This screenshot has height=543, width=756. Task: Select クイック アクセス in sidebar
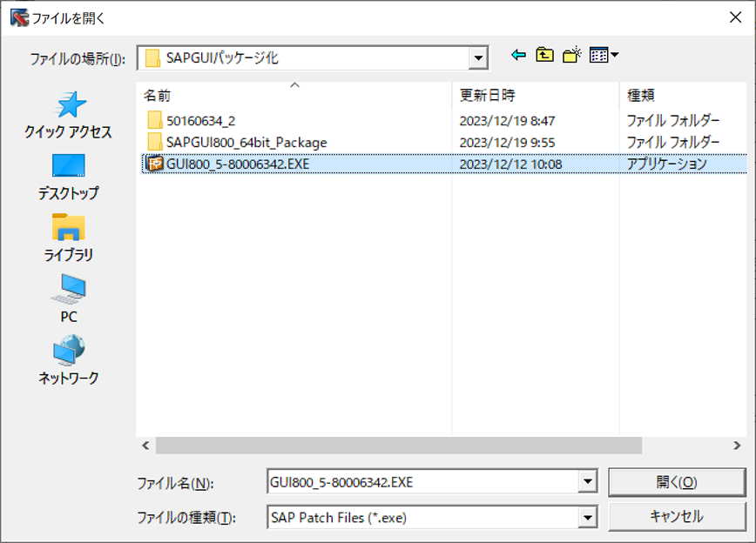pyautogui.click(x=69, y=116)
